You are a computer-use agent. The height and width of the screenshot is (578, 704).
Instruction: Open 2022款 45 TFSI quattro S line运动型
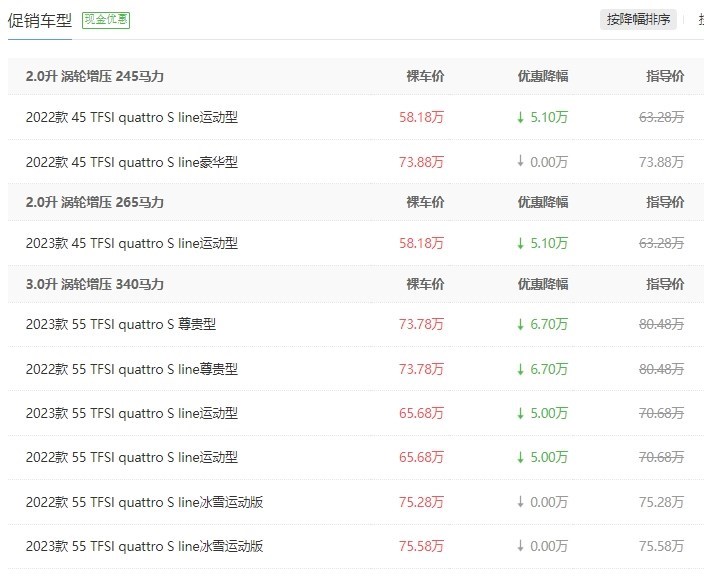pos(132,117)
